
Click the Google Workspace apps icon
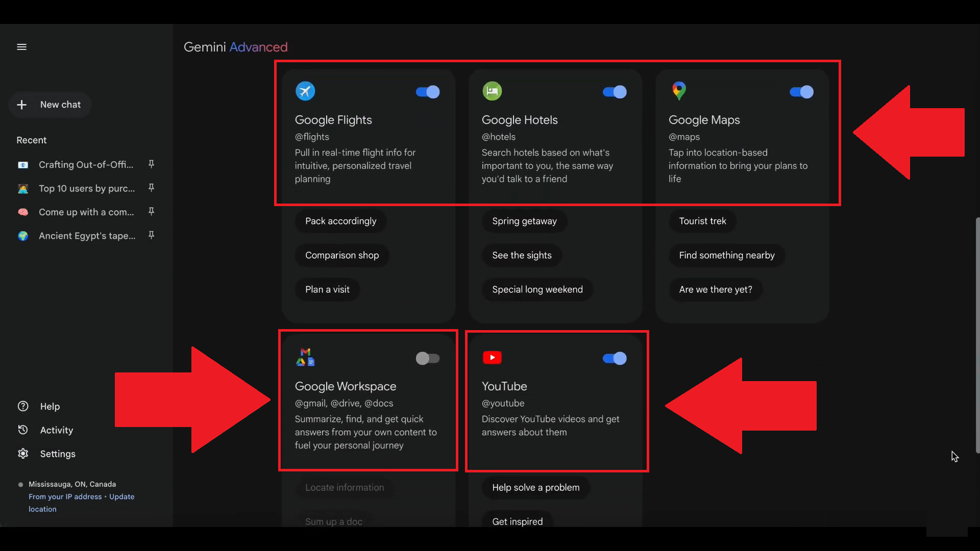pyautogui.click(x=305, y=357)
